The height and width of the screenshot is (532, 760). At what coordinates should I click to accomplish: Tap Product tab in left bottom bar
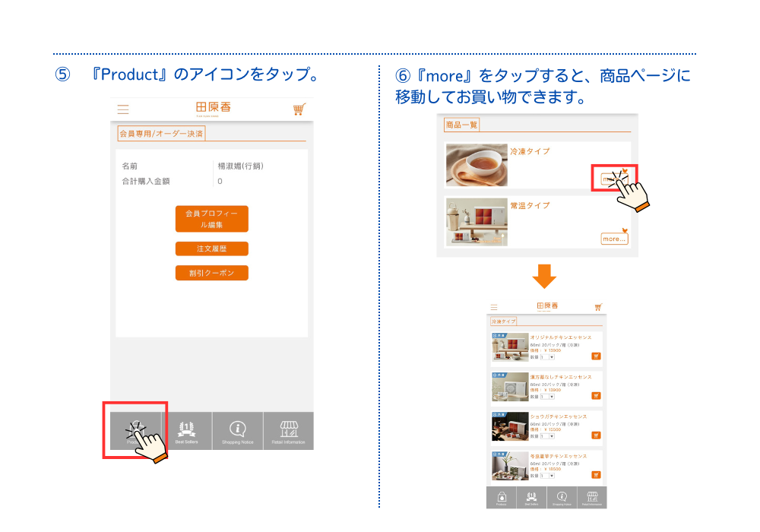point(135,431)
